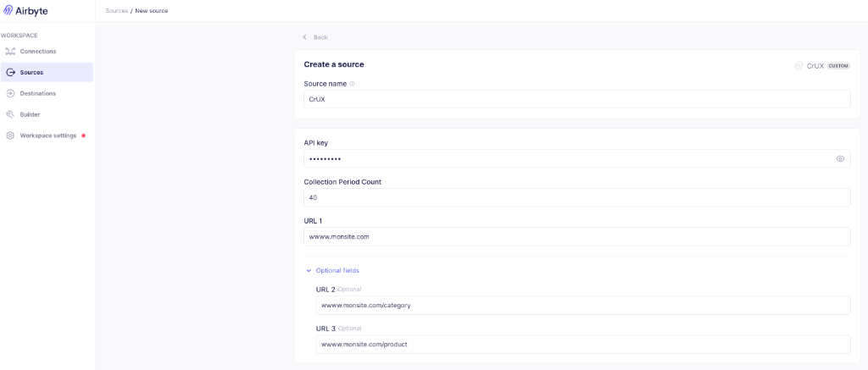
Task: Click the Airbyte logo
Action: 25,10
